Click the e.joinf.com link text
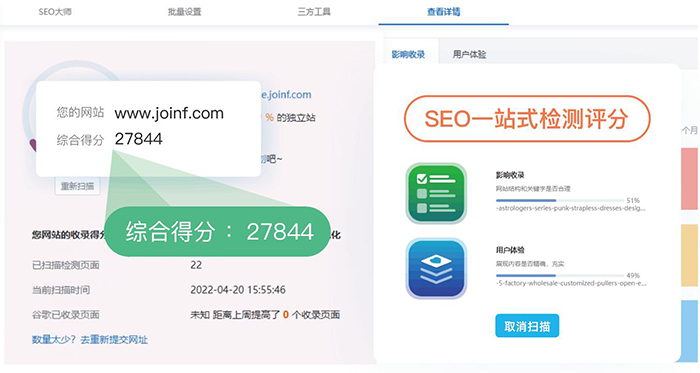Image resolution: width=700 pixels, height=373 pixels. tap(286, 95)
